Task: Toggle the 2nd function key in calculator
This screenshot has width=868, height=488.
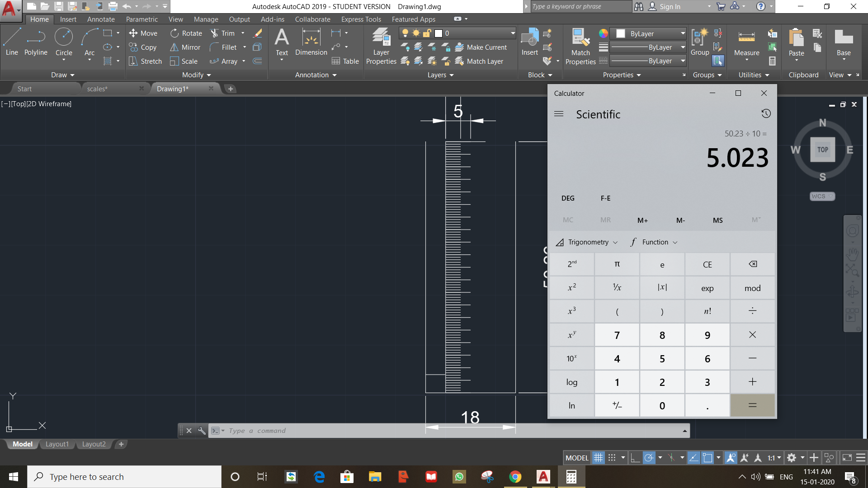Action: (x=572, y=264)
